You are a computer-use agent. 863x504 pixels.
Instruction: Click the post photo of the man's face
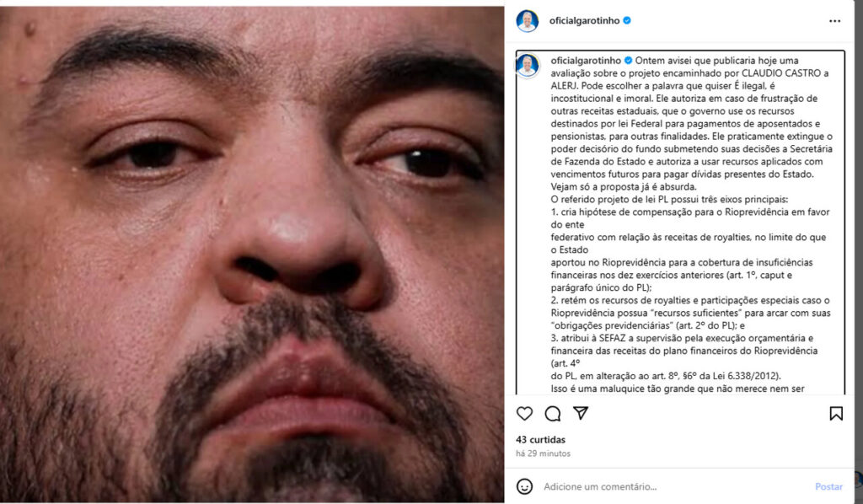click(x=251, y=255)
